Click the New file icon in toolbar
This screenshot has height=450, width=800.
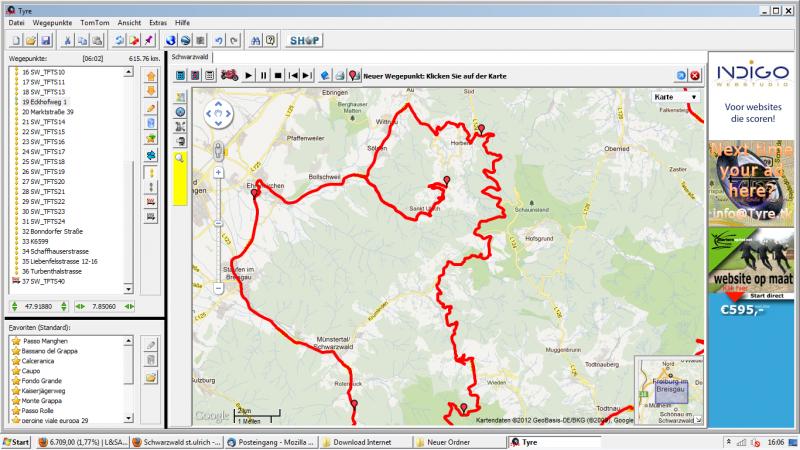tap(16, 40)
